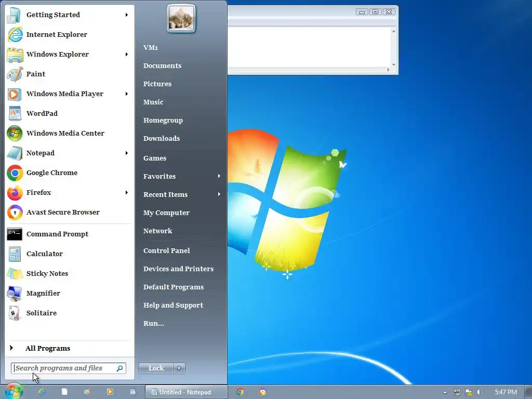Screen dimensions: 532x399
Task: Open Calculator icon
Action: tap(15, 254)
